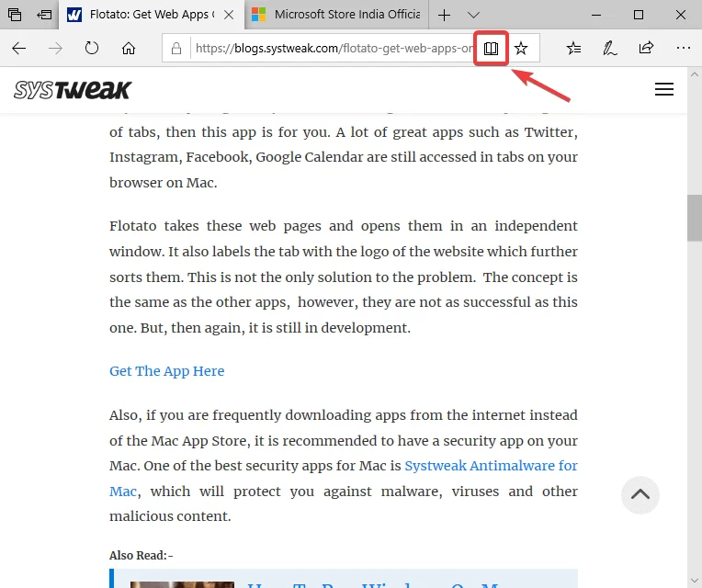Image resolution: width=702 pixels, height=588 pixels.
Task: Follow the Get The App Here link
Action: pos(166,371)
